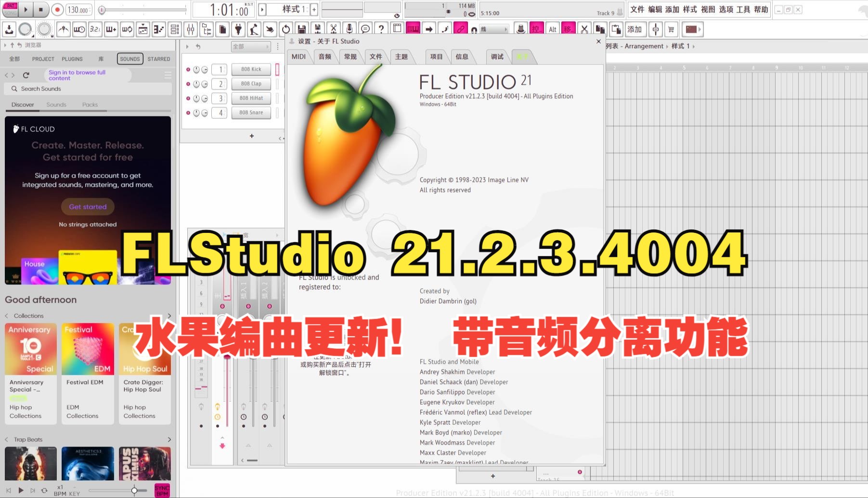
Task: Open the flag language dropdown arrow
Action: (700, 29)
